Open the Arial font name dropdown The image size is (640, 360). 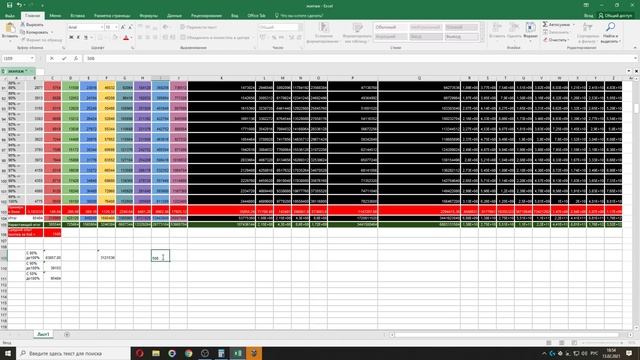pyautogui.click(x=102, y=27)
